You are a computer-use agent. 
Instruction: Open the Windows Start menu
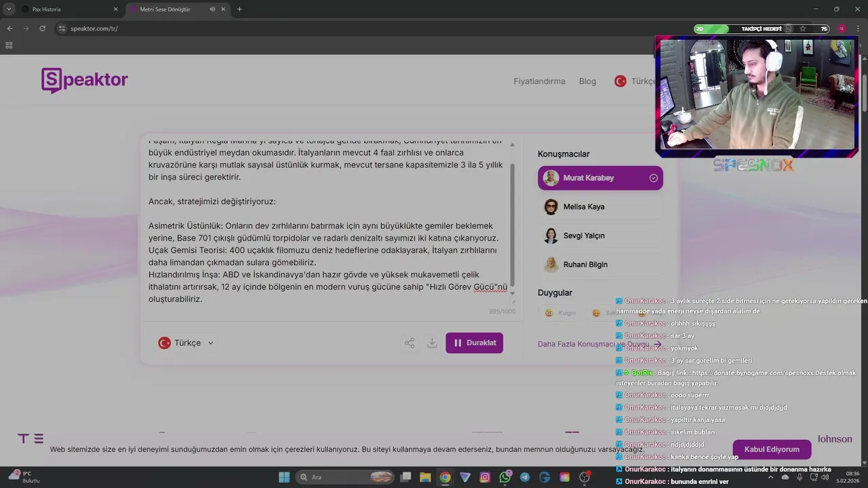click(x=284, y=477)
